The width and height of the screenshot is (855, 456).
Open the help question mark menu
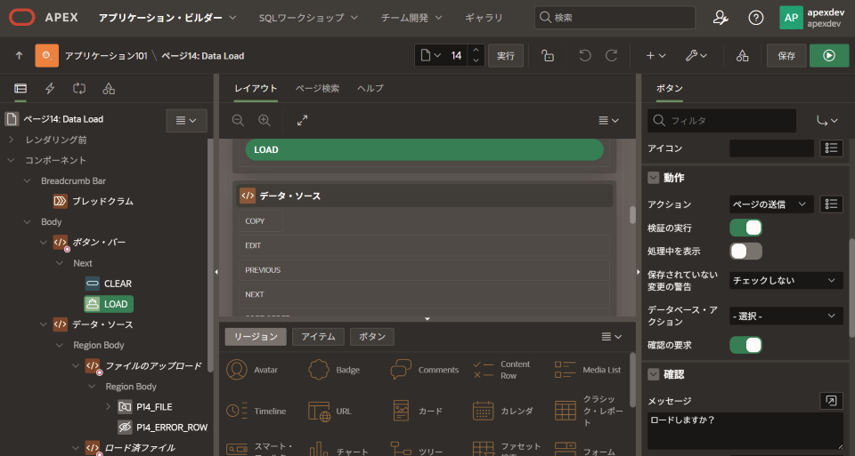tap(755, 17)
